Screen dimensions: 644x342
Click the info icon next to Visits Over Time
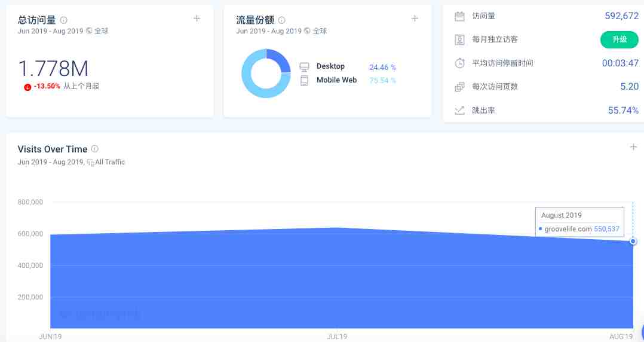[95, 149]
